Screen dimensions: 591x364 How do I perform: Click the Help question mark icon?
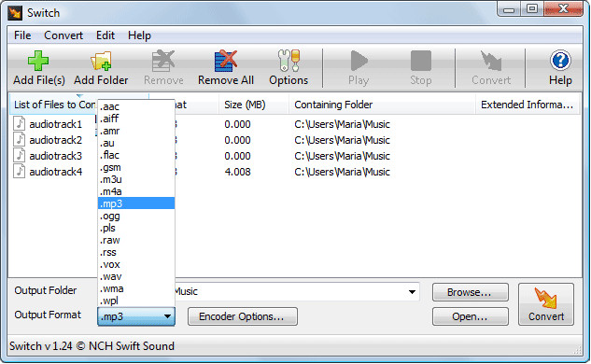click(x=560, y=61)
